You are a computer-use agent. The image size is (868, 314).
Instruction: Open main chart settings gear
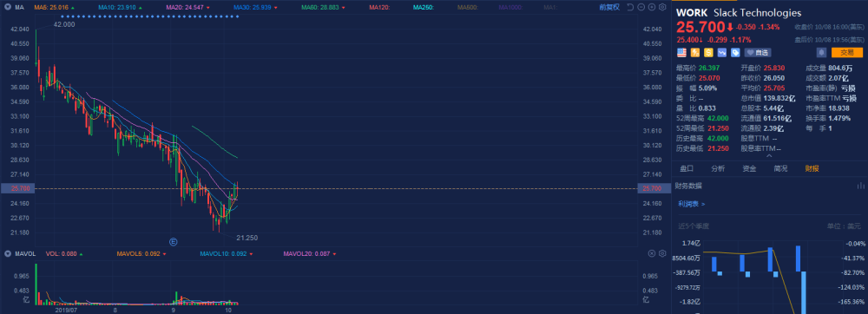(662, 7)
